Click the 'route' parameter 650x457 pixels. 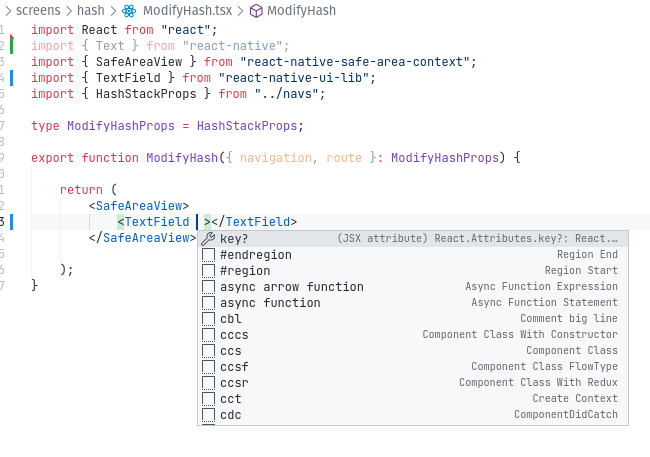pos(344,158)
